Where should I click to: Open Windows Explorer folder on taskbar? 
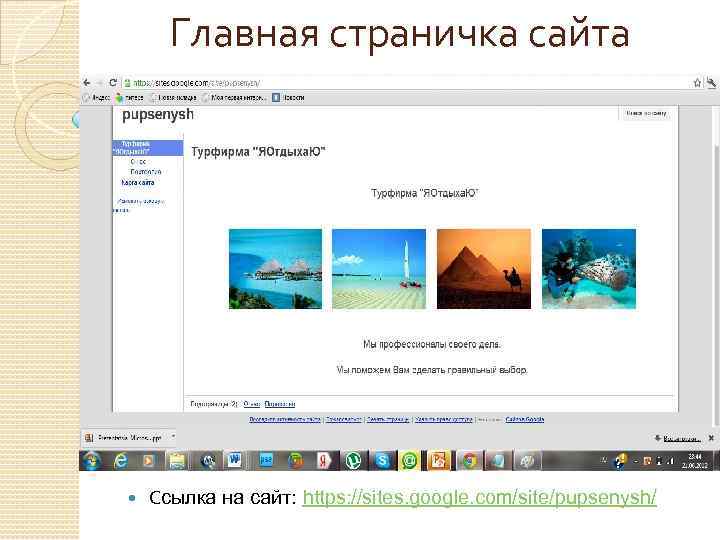point(177,461)
